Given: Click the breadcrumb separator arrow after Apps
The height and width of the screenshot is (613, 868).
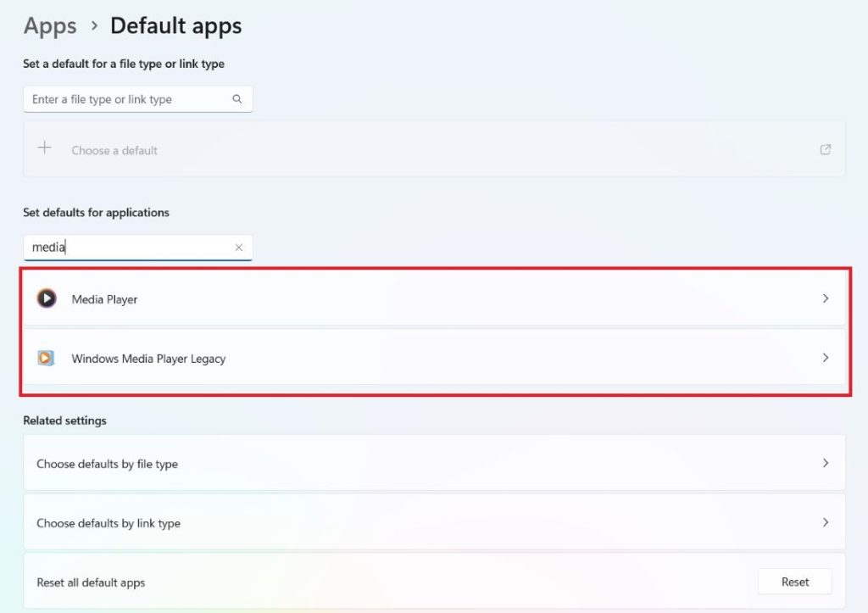Looking at the screenshot, I should pyautogui.click(x=94, y=26).
